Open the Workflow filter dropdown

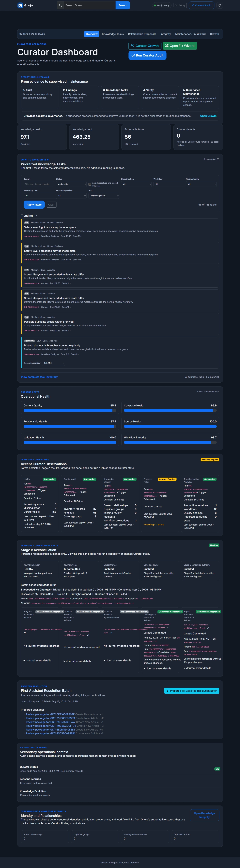pos(169,184)
